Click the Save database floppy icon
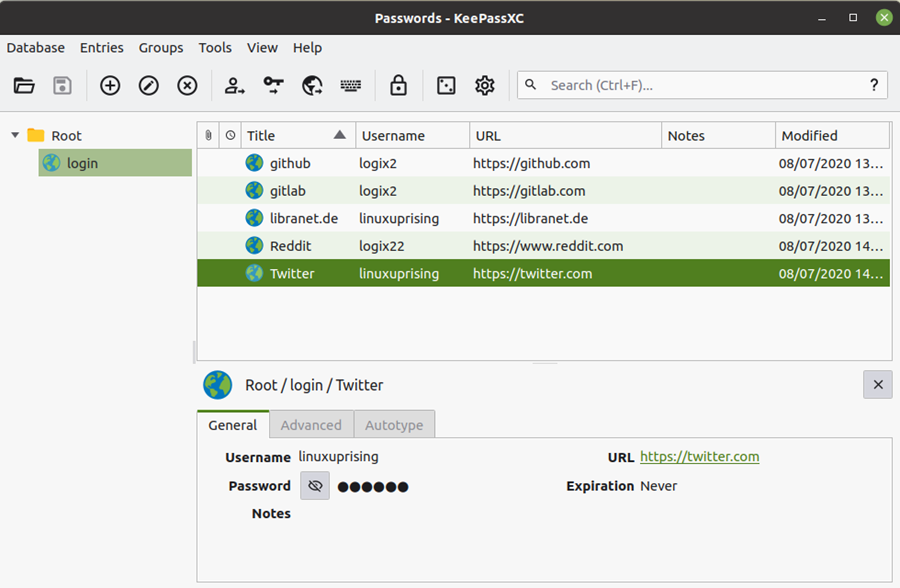This screenshot has width=900, height=588. [x=63, y=86]
